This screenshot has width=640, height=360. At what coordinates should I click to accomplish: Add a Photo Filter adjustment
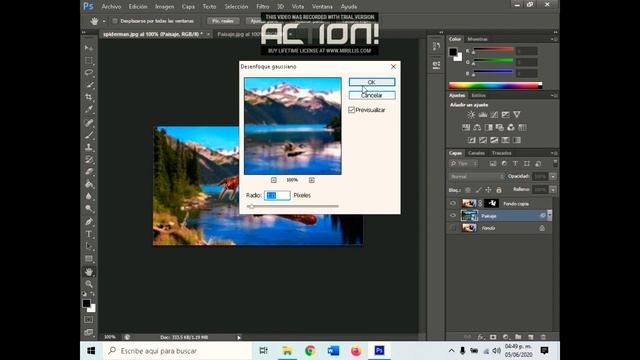click(x=500, y=127)
